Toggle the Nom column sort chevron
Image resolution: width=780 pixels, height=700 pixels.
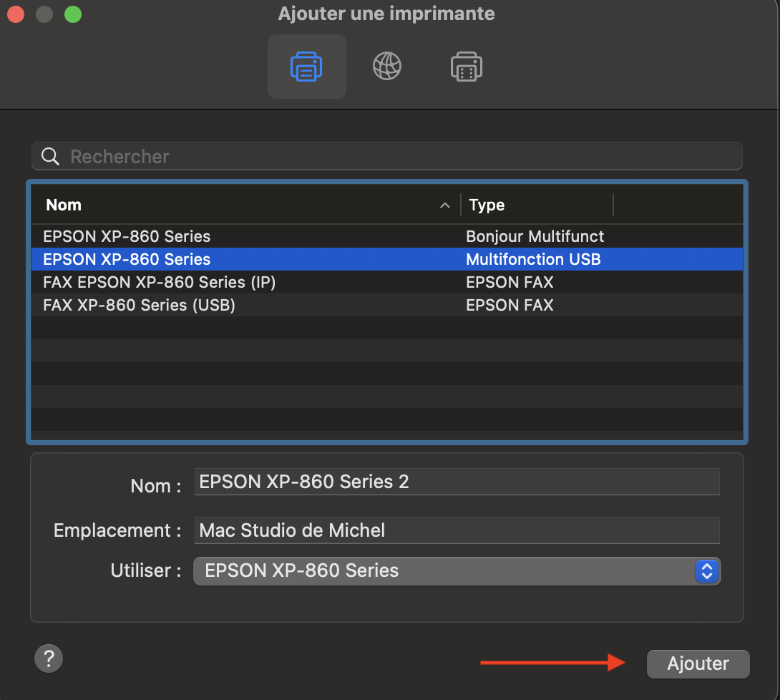tap(445, 205)
